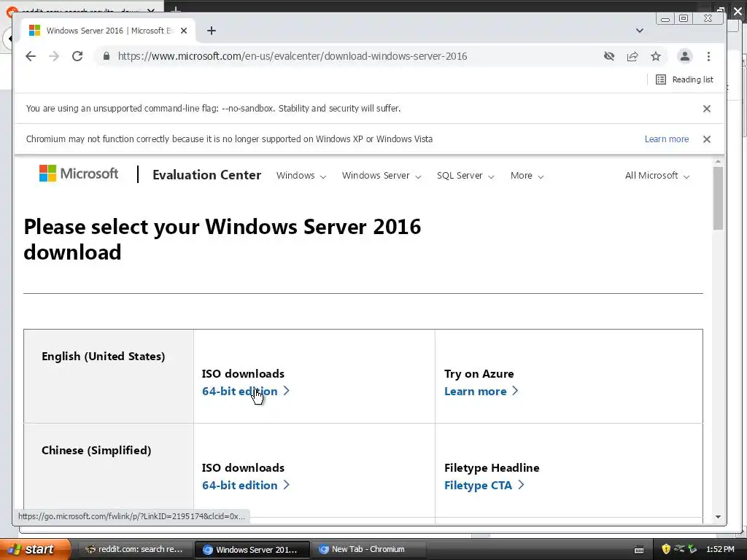Select the Windows Server 2016 browser tab

109,31
